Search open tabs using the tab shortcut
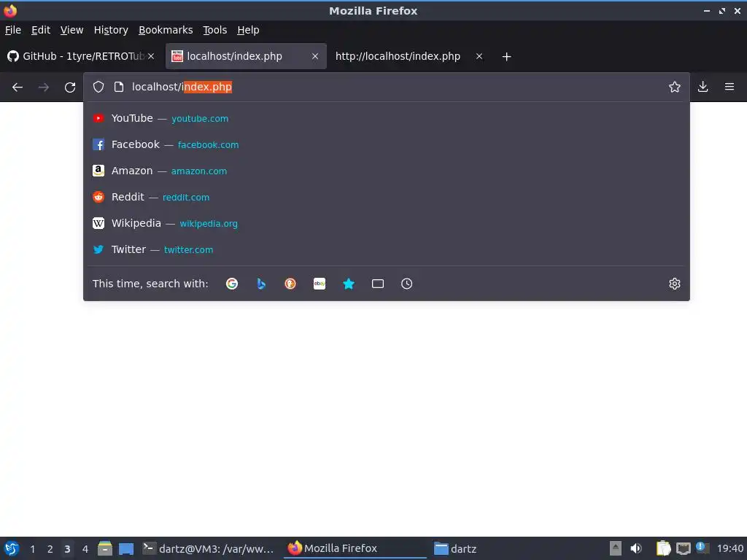The image size is (747, 560). click(x=378, y=284)
